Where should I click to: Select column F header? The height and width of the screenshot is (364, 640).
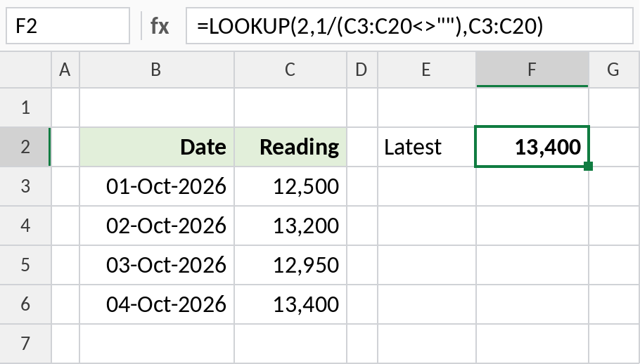coord(532,70)
